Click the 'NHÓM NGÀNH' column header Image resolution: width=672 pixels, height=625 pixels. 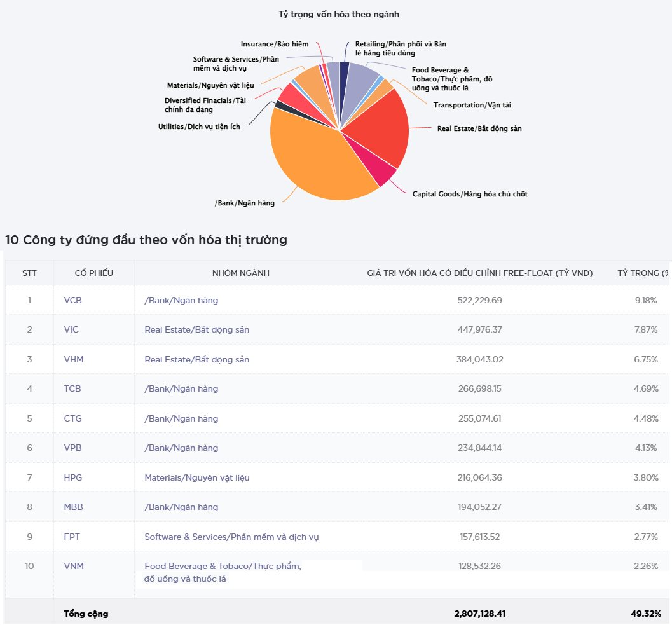click(240, 273)
